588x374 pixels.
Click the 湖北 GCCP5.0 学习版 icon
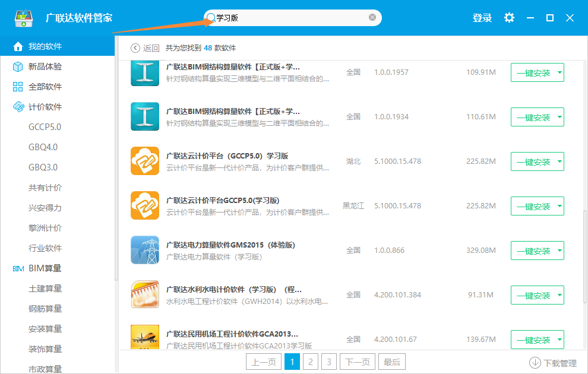pos(145,161)
